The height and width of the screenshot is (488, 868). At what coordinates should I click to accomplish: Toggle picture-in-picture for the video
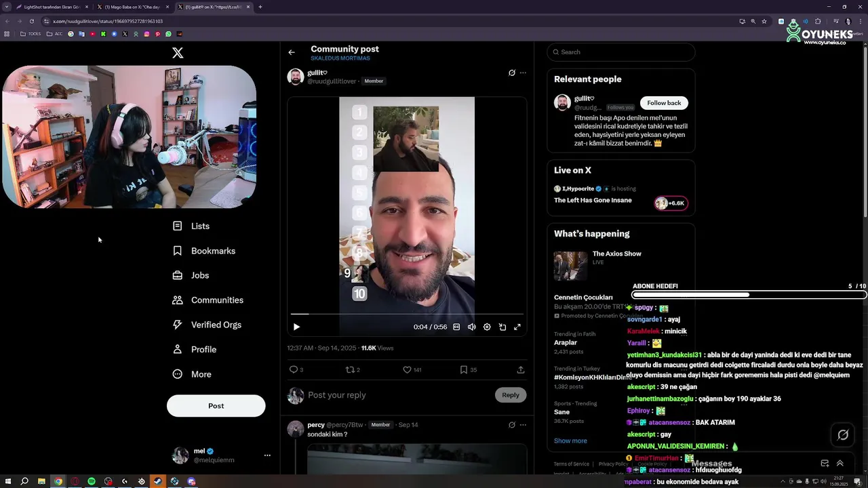point(502,327)
